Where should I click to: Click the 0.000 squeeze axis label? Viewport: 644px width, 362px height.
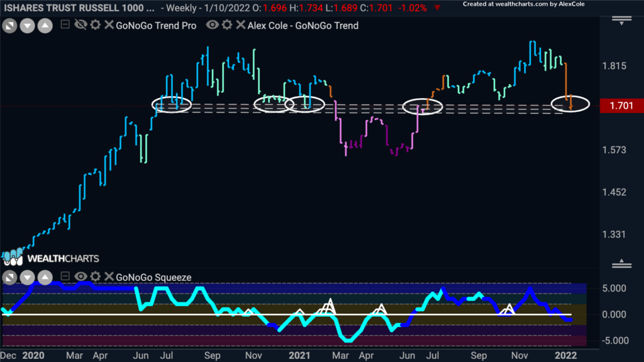coord(614,314)
